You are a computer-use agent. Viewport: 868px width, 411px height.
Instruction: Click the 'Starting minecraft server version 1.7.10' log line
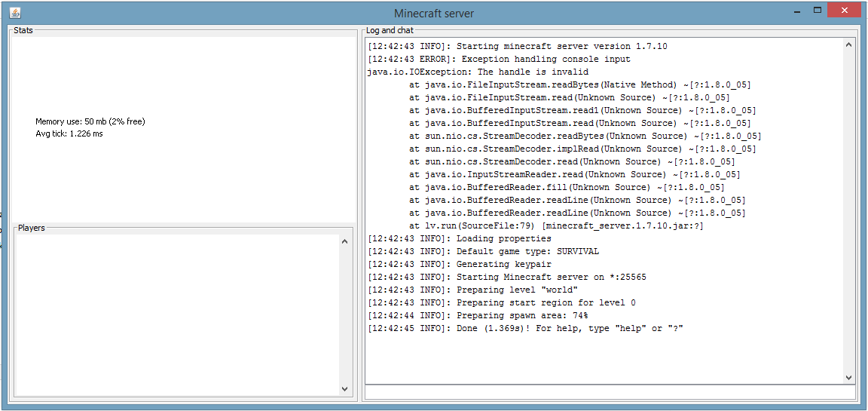[x=517, y=47]
